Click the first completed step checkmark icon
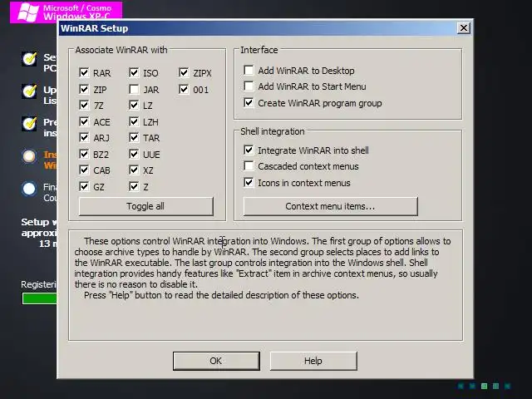This screenshot has height=399, width=532. click(x=30, y=59)
